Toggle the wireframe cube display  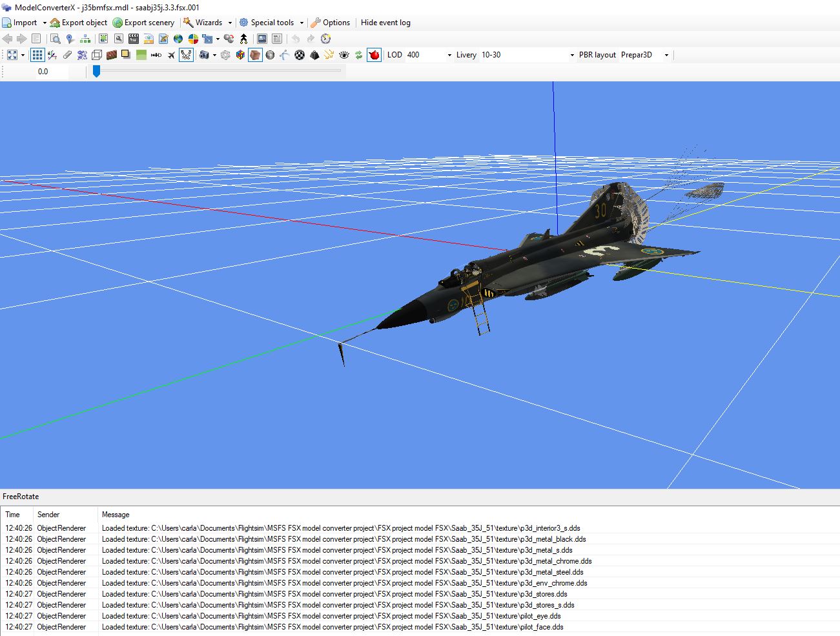(97, 56)
